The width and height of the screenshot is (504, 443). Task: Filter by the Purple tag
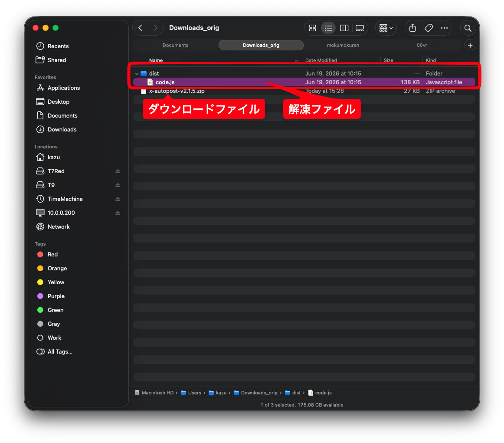coord(56,296)
